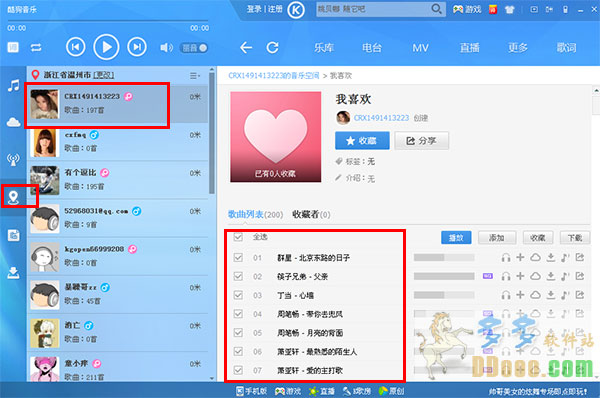This screenshot has height=398, width=600.
Task: Click the 分享 share button
Action: coord(421,141)
